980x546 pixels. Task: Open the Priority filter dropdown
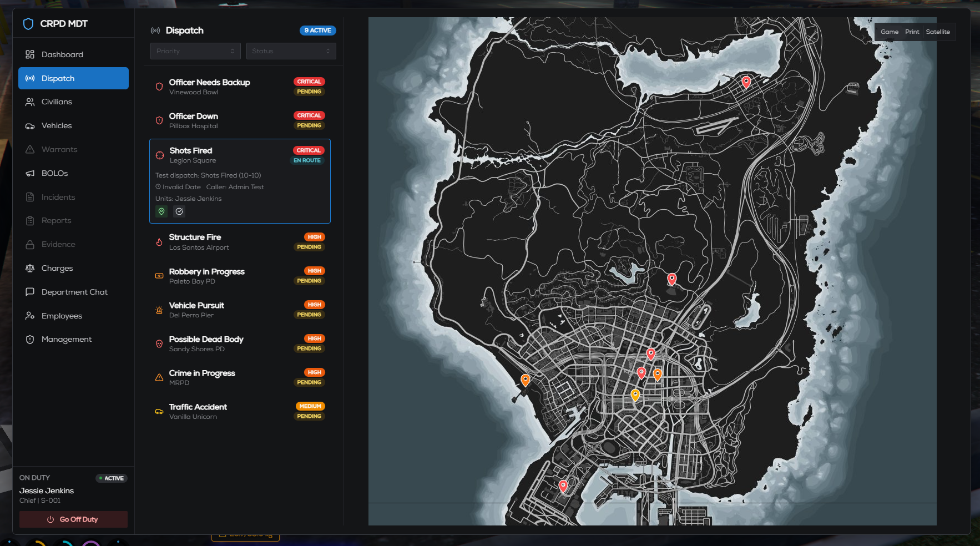195,51
